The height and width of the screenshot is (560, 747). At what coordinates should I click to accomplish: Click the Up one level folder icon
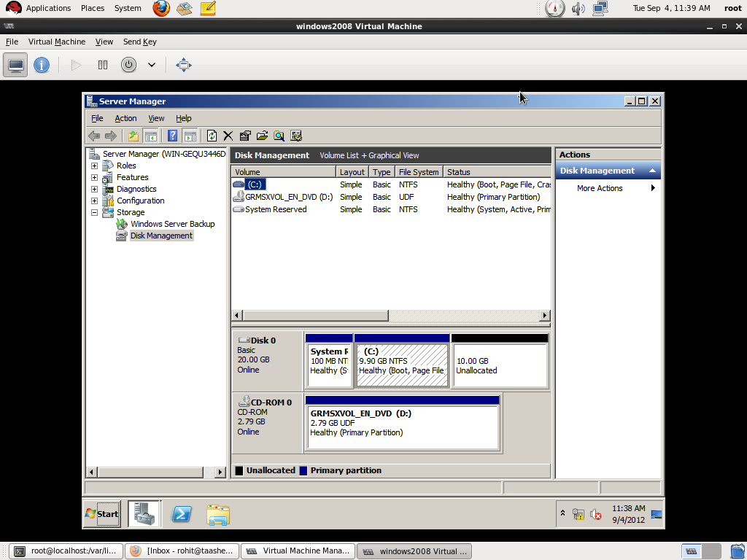click(x=133, y=136)
